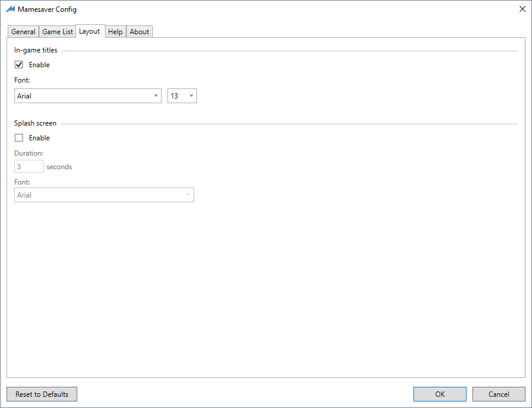Click Reset to Defaults button
Viewport: 532px width, 408px height.
point(42,394)
